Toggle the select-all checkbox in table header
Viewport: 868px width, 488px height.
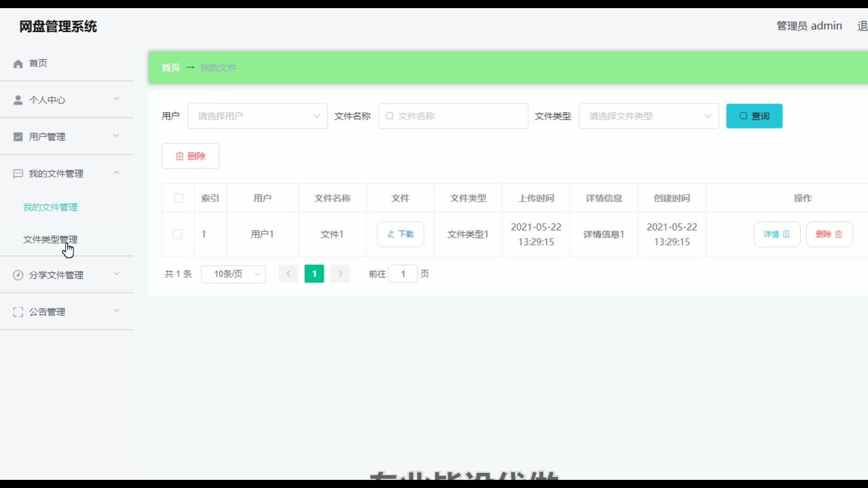click(x=179, y=198)
